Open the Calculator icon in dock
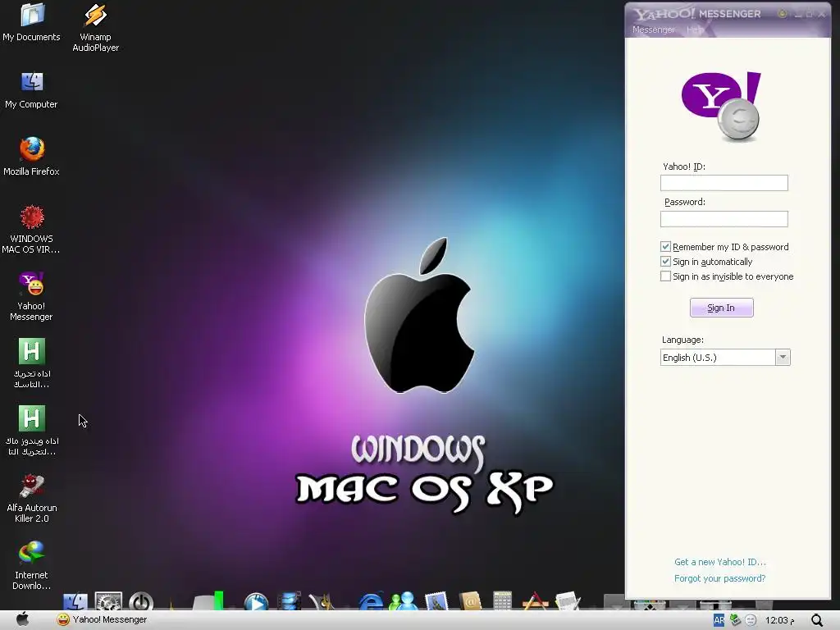 [x=503, y=601]
